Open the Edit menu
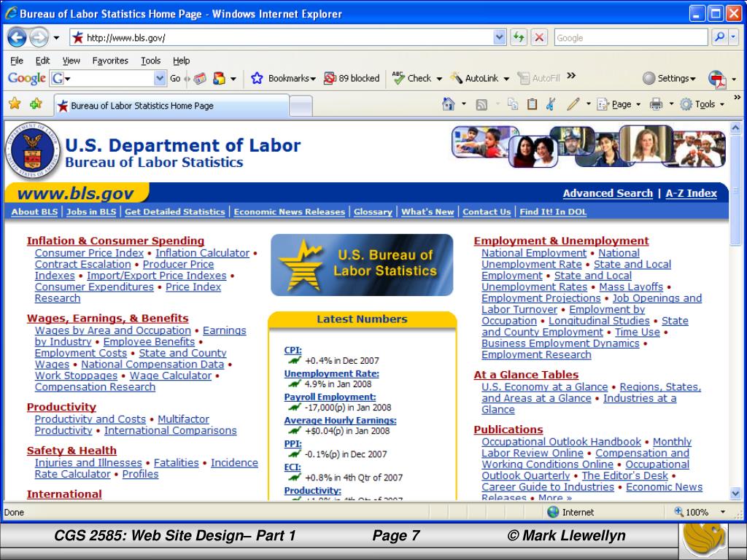Viewport: 747px width, 560px height. (42, 61)
